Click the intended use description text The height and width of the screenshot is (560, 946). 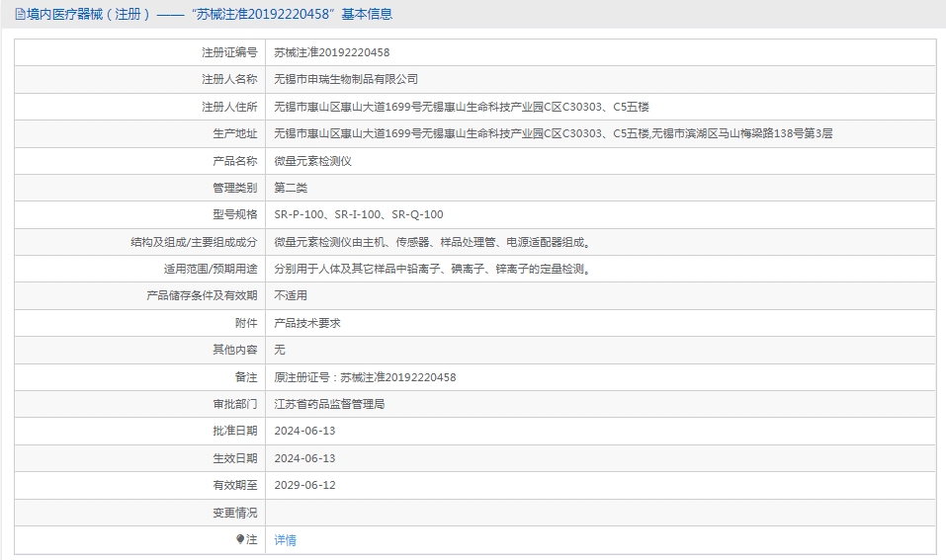tap(433, 269)
